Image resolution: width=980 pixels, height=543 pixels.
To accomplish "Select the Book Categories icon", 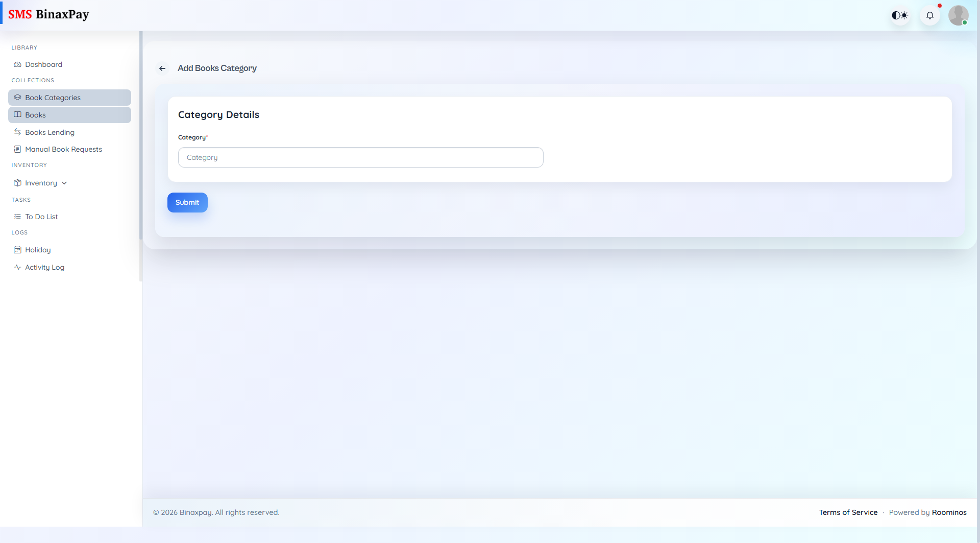I will click(18, 97).
